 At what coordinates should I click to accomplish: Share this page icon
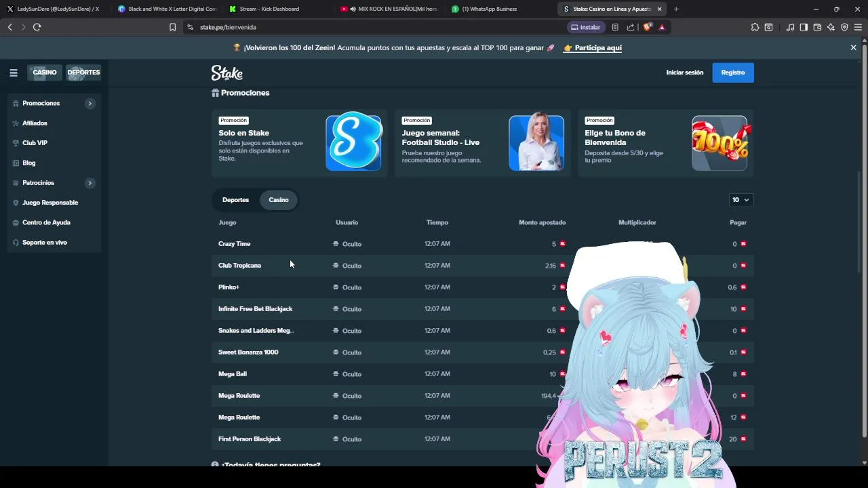pos(631,27)
